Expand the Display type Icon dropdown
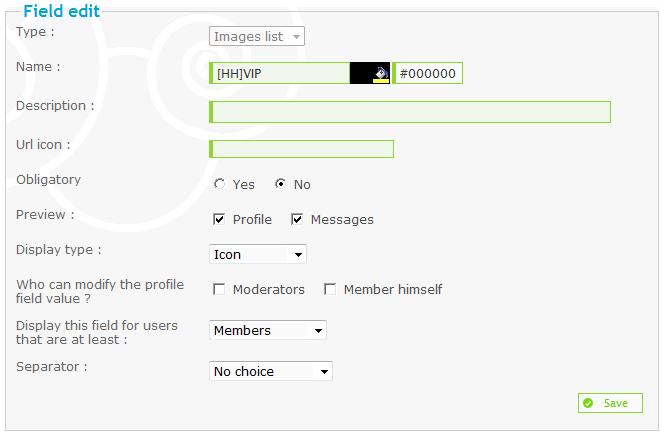Image resolution: width=666 pixels, height=434 pixels. [258, 254]
